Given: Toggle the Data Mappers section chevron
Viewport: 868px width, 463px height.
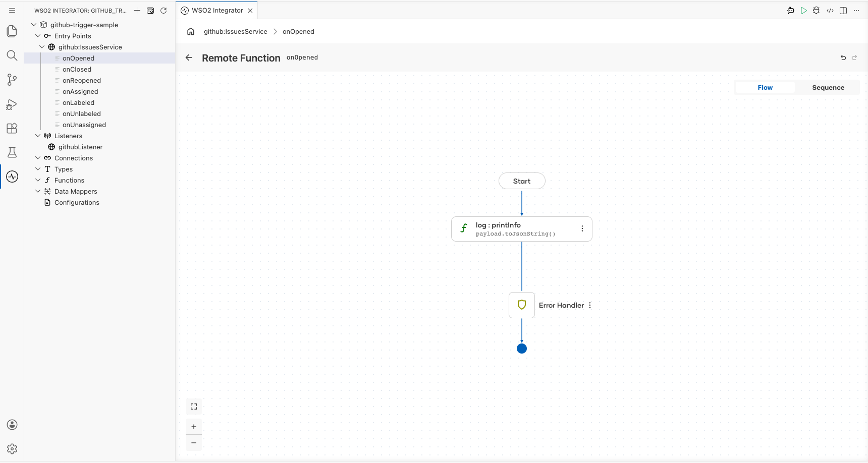Looking at the screenshot, I should [x=38, y=191].
